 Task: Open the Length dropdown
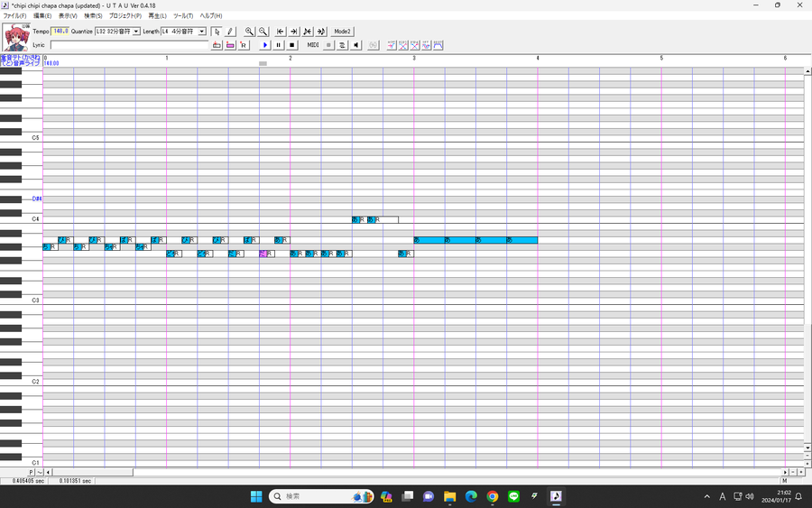pyautogui.click(x=202, y=32)
